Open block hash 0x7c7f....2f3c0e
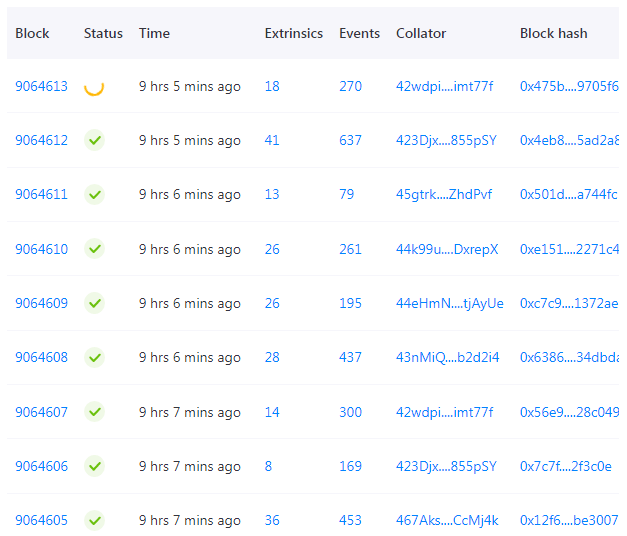Image resolution: width=627 pixels, height=536 pixels. [566, 466]
